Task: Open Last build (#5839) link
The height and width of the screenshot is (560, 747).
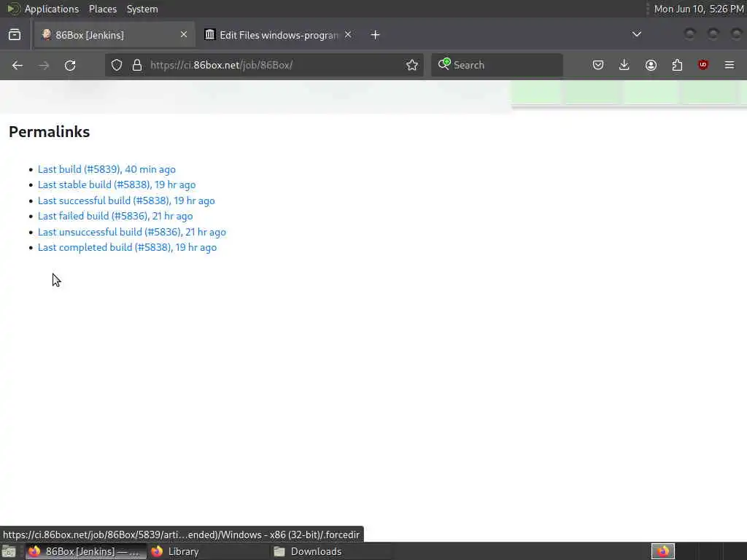Action: [107, 169]
